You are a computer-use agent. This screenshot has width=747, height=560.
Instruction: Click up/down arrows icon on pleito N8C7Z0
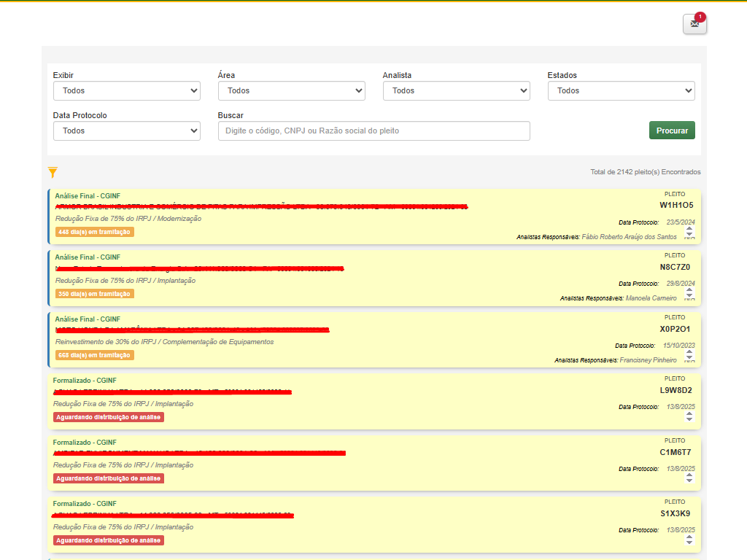(x=689, y=293)
